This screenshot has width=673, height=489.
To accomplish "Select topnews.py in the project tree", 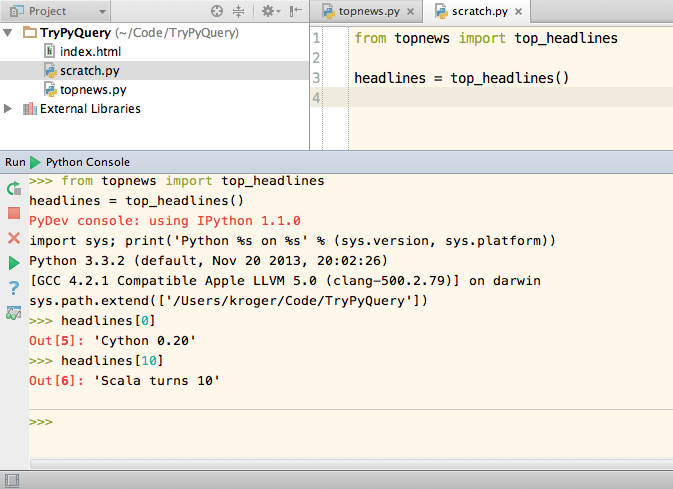I will [x=93, y=90].
